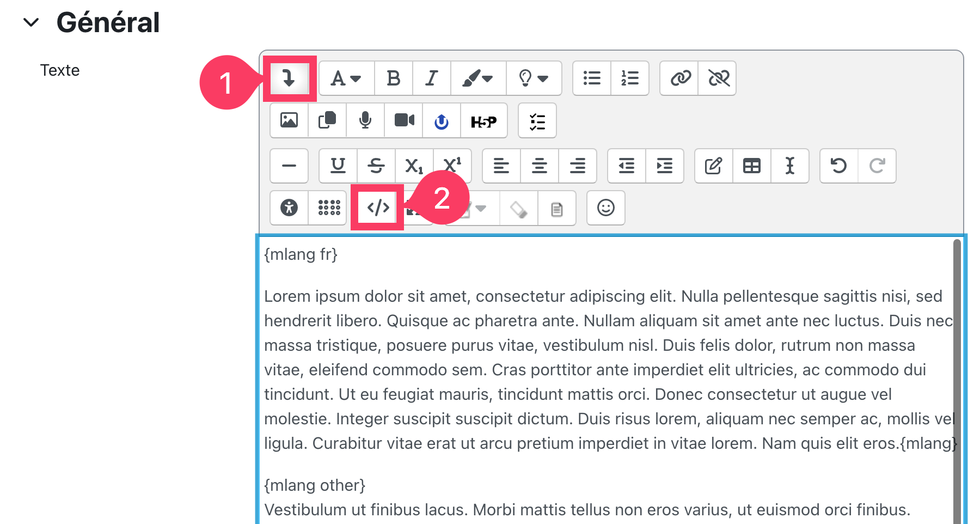Screen dimensions: 980x524
Task: Open the HTML source code view
Action: [x=378, y=208]
